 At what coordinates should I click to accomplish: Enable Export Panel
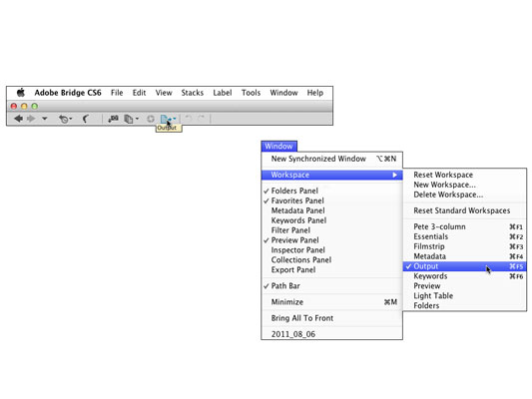[x=331, y=270]
